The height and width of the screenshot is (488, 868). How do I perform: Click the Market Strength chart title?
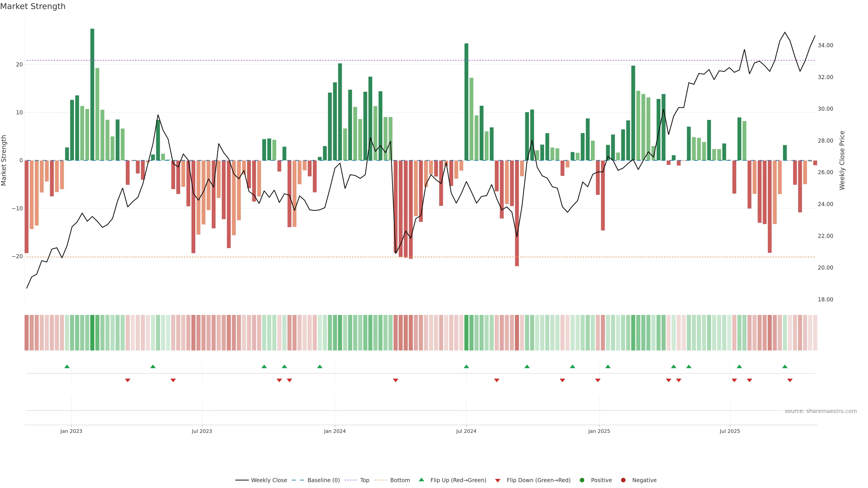click(33, 6)
